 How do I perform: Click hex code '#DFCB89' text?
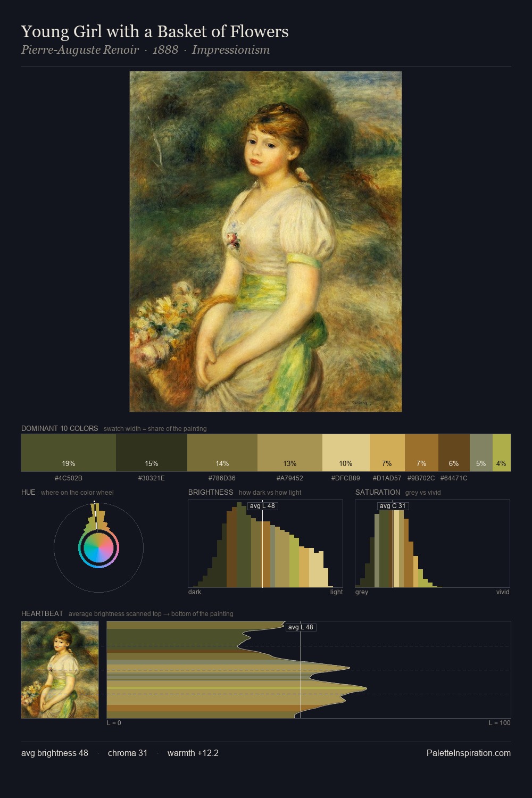[x=346, y=478]
